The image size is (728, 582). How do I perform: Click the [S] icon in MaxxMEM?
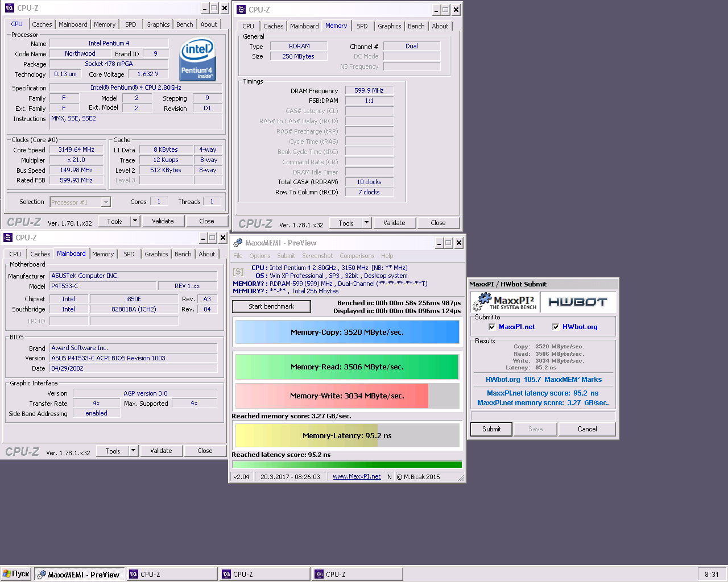(238, 272)
